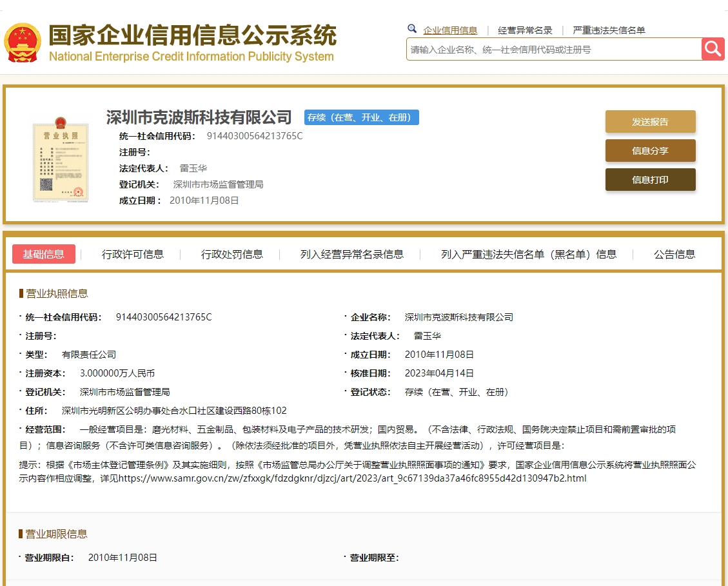Image resolution: width=728 pixels, height=586 pixels.
Task: Switch to the 行政处罚信息 tab
Action: pyautogui.click(x=231, y=254)
